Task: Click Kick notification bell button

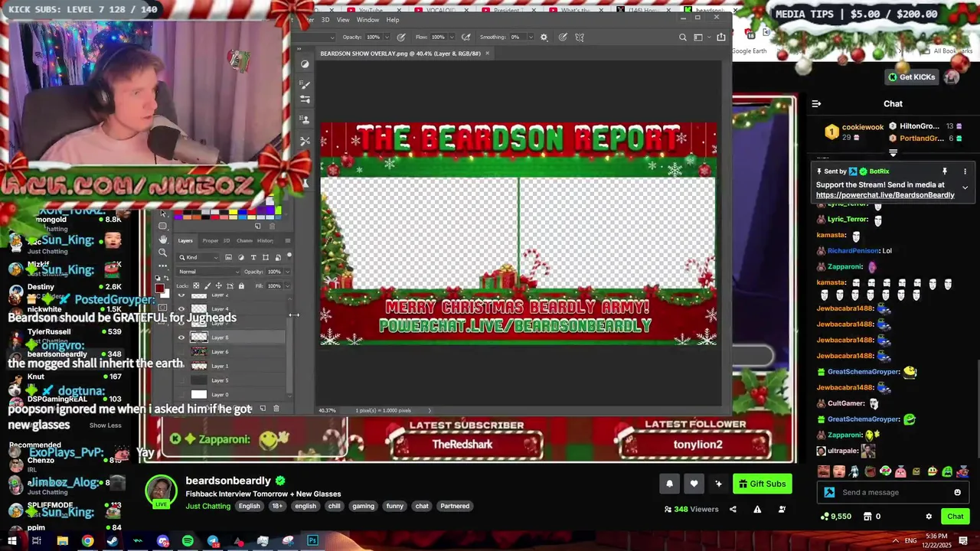Action: tap(669, 484)
